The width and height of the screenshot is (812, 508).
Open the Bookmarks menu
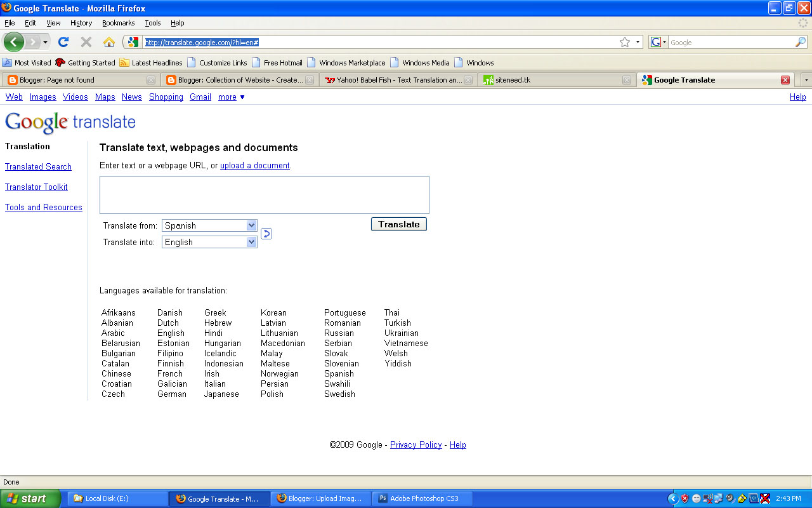pos(119,23)
